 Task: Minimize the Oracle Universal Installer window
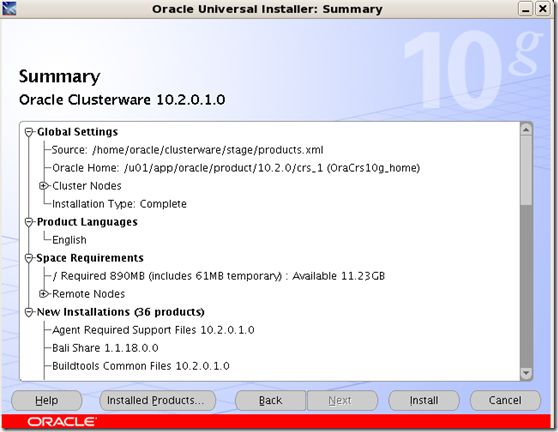pyautogui.click(x=525, y=9)
